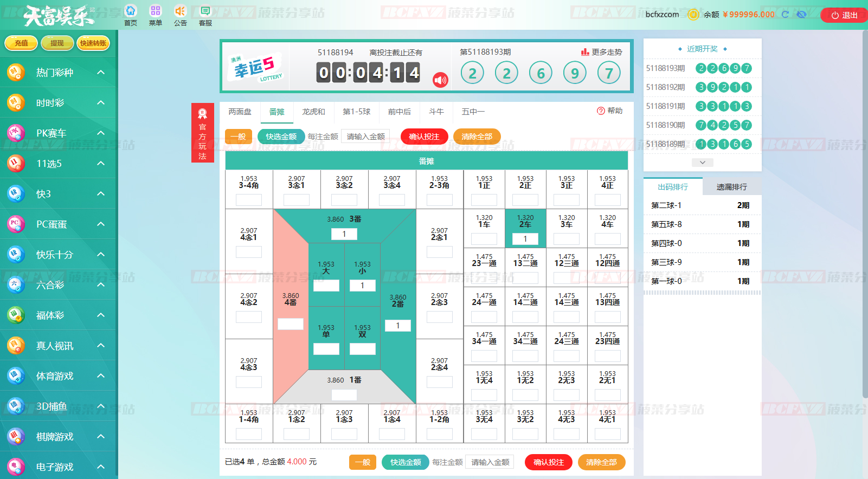Refresh the account balance
868x479 pixels.
pos(785,15)
